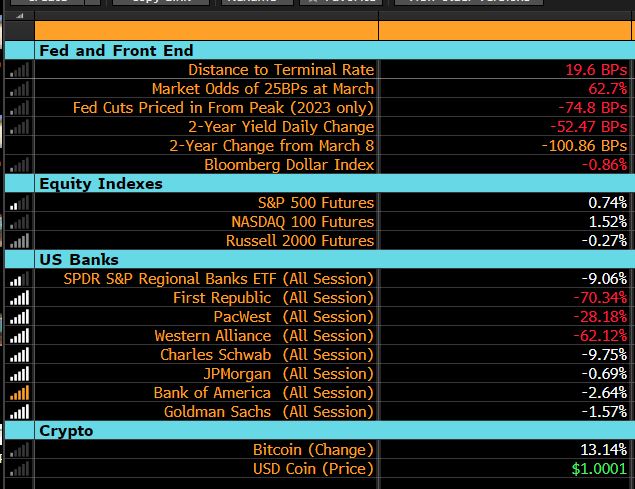Click the 2-Year Change from March 8 label
Image resolution: width=635 pixels, height=489 pixels.
click(x=272, y=146)
